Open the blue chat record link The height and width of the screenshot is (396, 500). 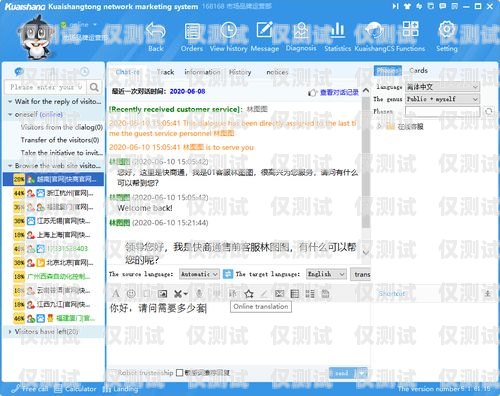click(x=339, y=93)
